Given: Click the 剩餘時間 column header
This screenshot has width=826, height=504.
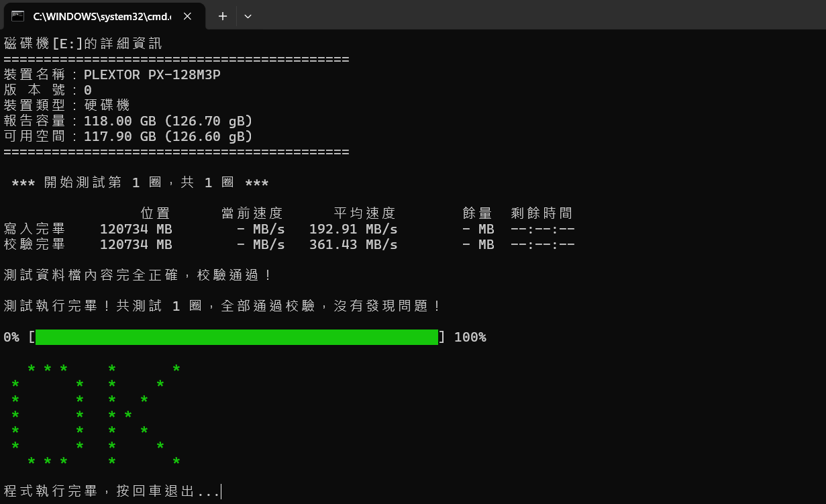Looking at the screenshot, I should tap(541, 213).
